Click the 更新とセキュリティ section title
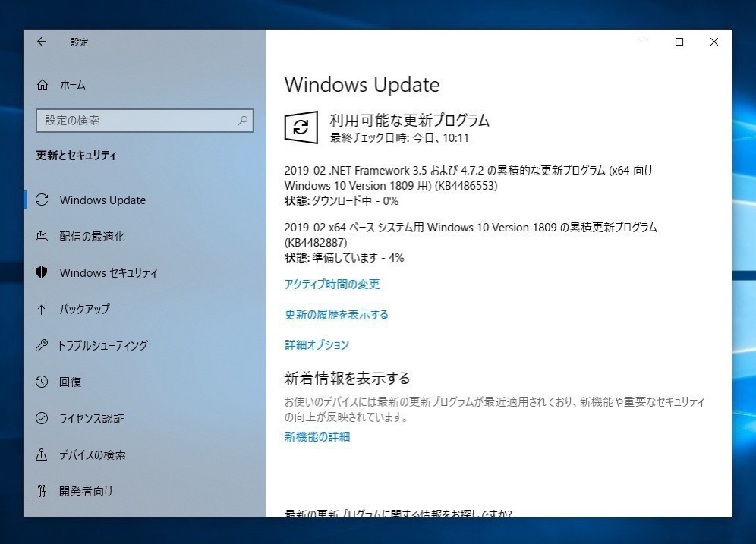The image size is (756, 544). pyautogui.click(x=76, y=155)
